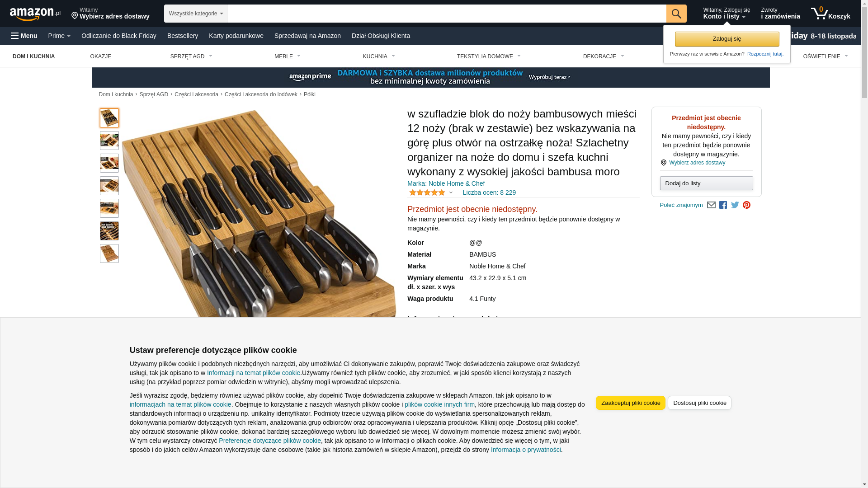Viewport: 868px width, 488px height.
Task: Open the Amazon.pl home logo
Action: [x=35, y=14]
